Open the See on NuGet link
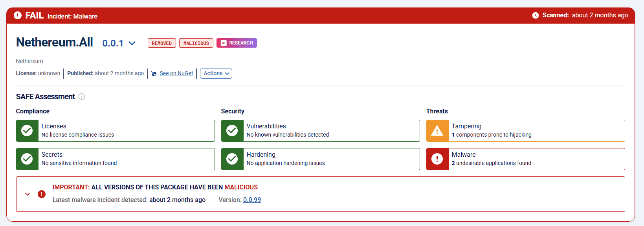This screenshot has height=226, width=644. click(176, 73)
